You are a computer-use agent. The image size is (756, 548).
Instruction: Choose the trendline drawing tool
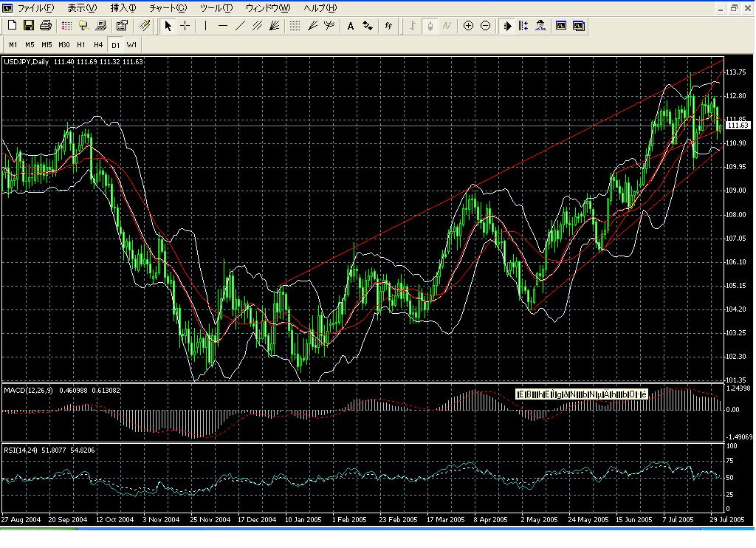pyautogui.click(x=240, y=26)
